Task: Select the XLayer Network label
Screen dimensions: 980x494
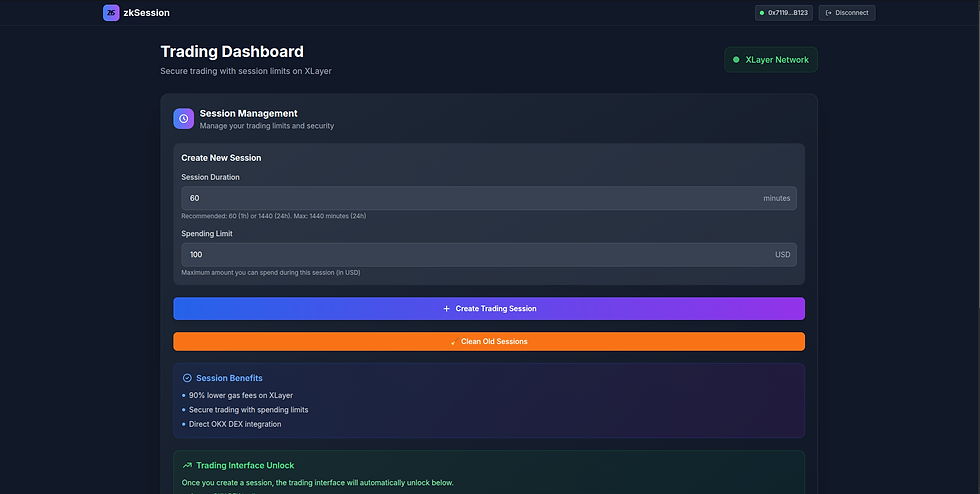Action: pyautogui.click(x=777, y=60)
